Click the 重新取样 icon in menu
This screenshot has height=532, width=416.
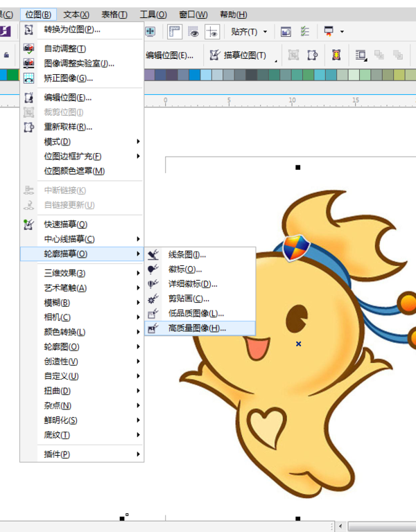click(x=29, y=127)
